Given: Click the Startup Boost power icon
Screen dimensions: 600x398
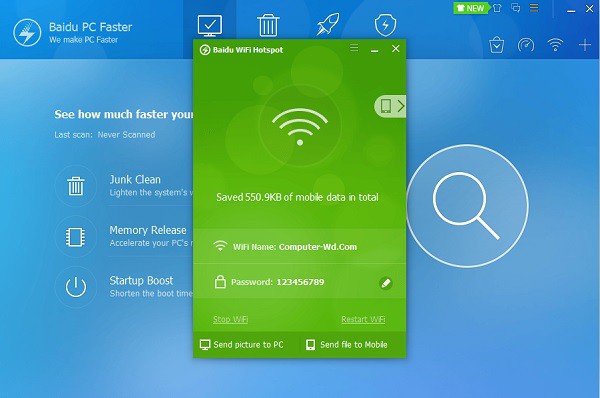Looking at the screenshot, I should point(76,287).
